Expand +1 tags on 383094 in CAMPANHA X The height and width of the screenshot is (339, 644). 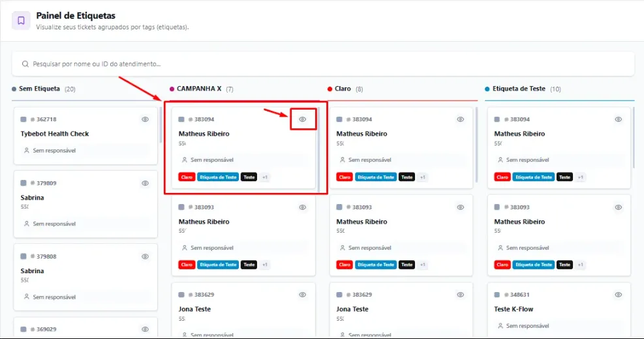click(x=265, y=177)
